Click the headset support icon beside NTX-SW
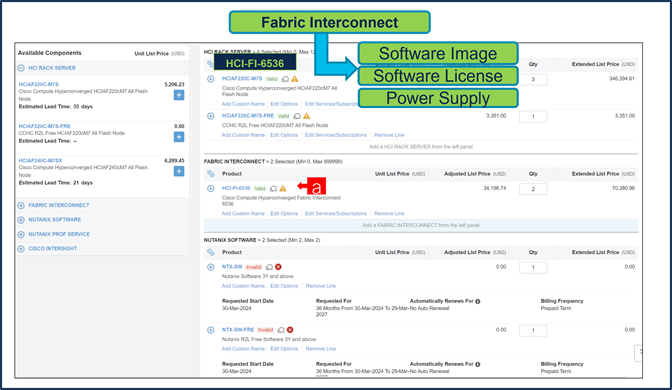 269,267
